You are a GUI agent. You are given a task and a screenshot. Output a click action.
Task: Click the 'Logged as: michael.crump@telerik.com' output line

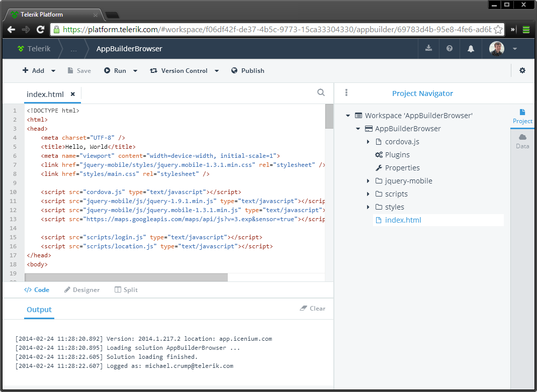tap(170, 366)
